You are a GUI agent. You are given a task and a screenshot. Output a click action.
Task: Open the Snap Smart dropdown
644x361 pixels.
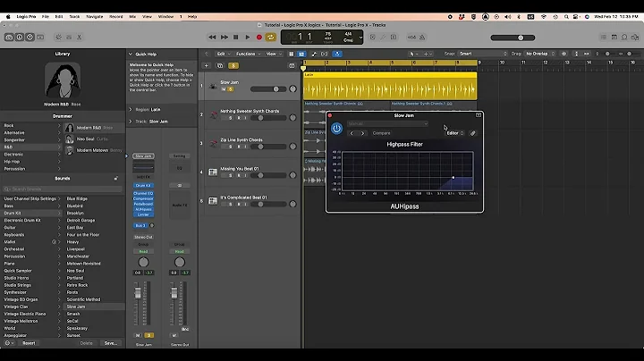[483, 54]
